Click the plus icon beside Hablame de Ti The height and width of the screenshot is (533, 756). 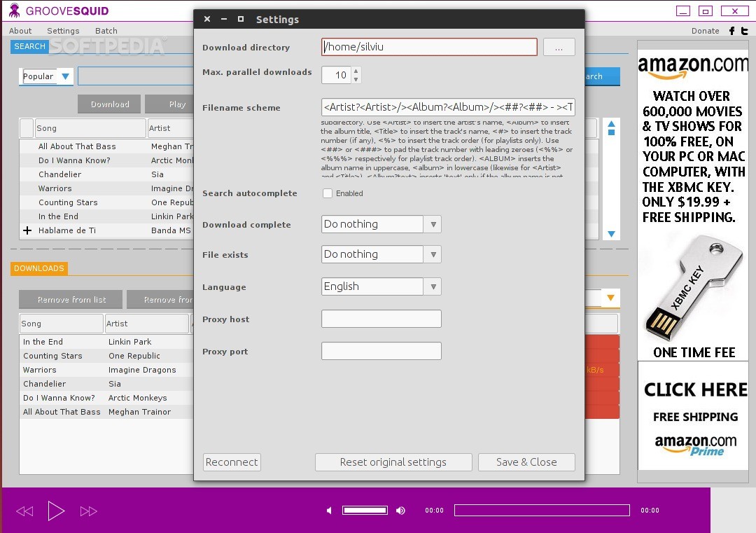tap(27, 230)
